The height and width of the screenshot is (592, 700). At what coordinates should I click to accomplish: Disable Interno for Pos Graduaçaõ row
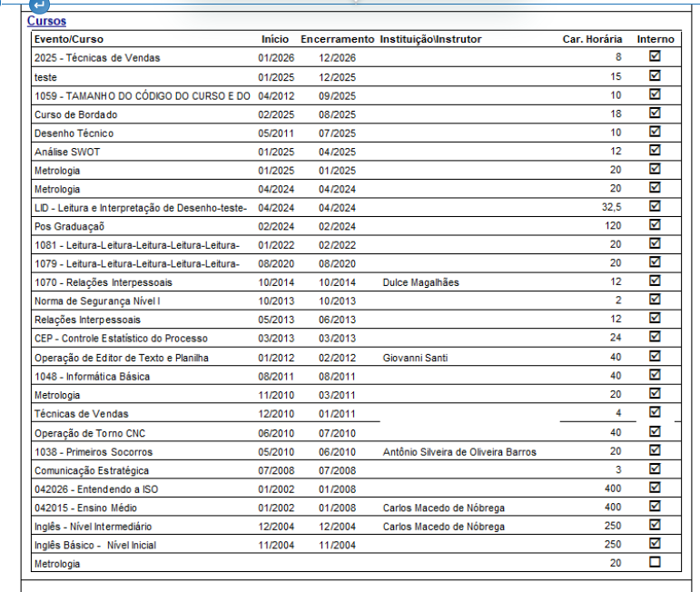[655, 226]
